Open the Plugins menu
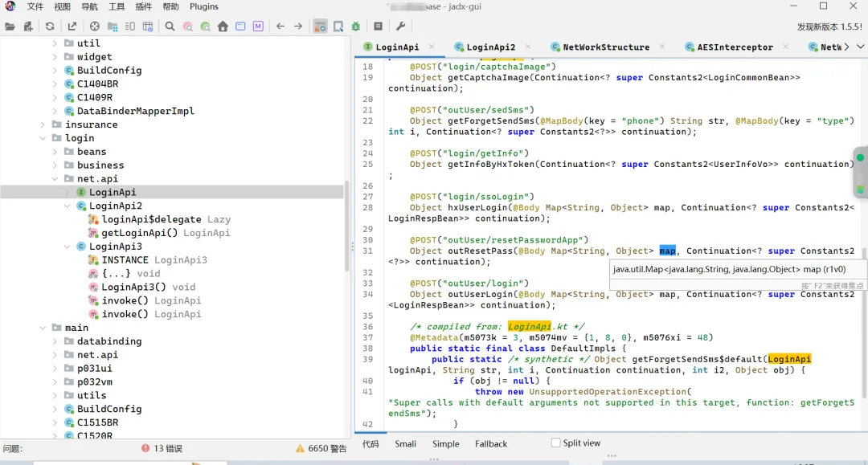Viewport: 868px width, 465px height. coord(204,6)
